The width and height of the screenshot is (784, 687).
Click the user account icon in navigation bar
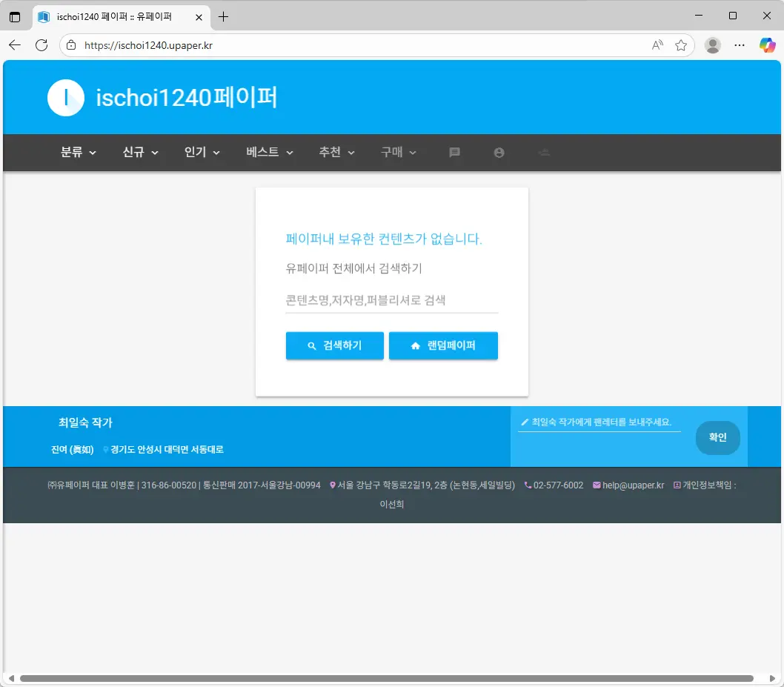pyautogui.click(x=499, y=153)
